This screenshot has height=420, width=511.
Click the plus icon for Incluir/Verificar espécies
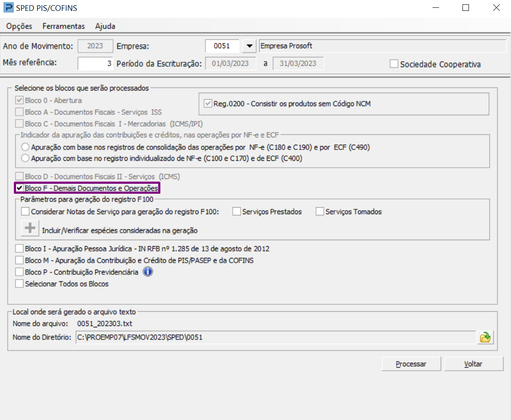(30, 228)
